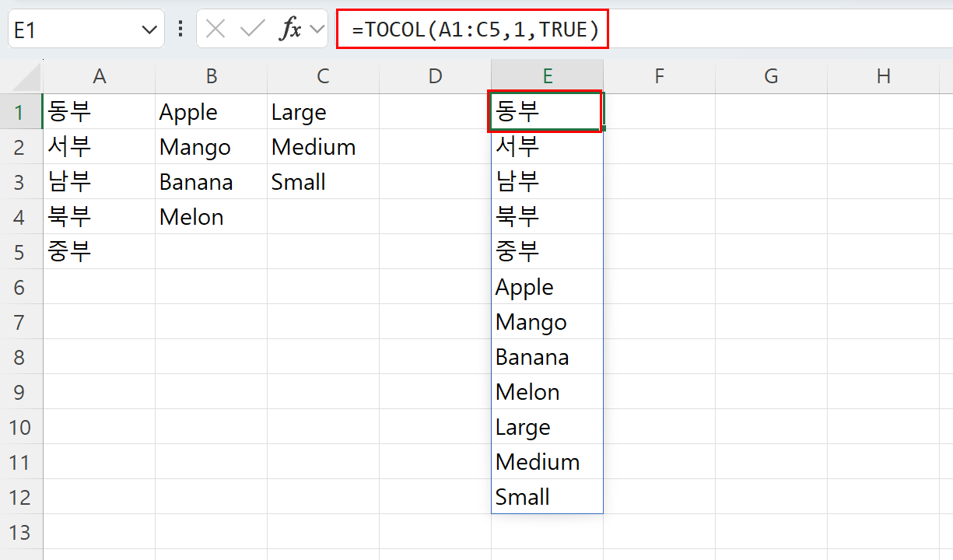Image resolution: width=953 pixels, height=560 pixels.
Task: Select column A header
Action: (x=99, y=76)
